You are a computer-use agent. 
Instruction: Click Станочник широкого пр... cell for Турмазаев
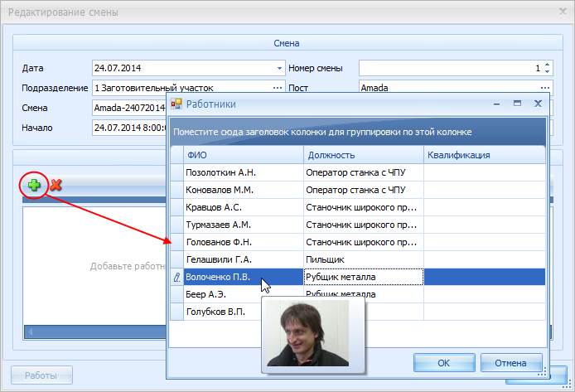click(364, 225)
